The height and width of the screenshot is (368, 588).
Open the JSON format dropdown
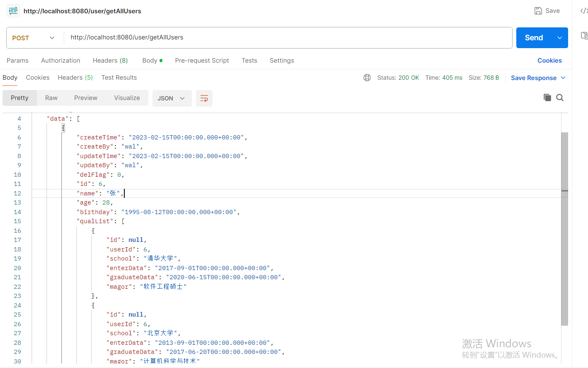coord(172,98)
